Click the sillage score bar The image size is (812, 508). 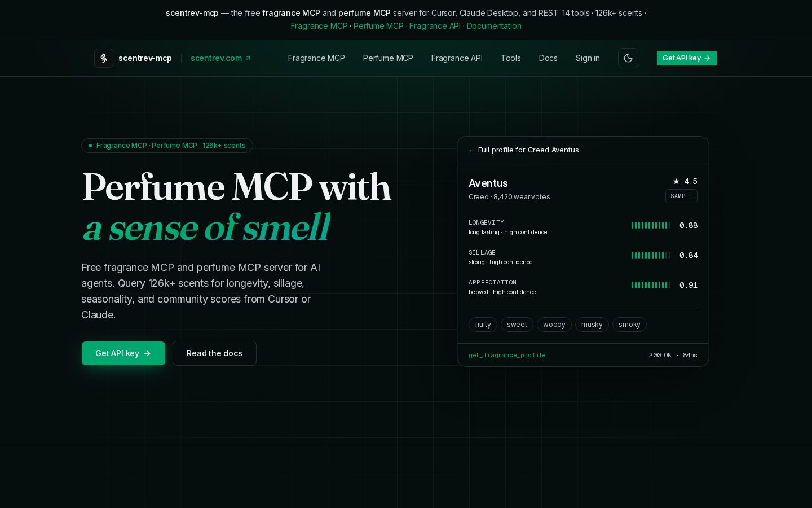651,255
